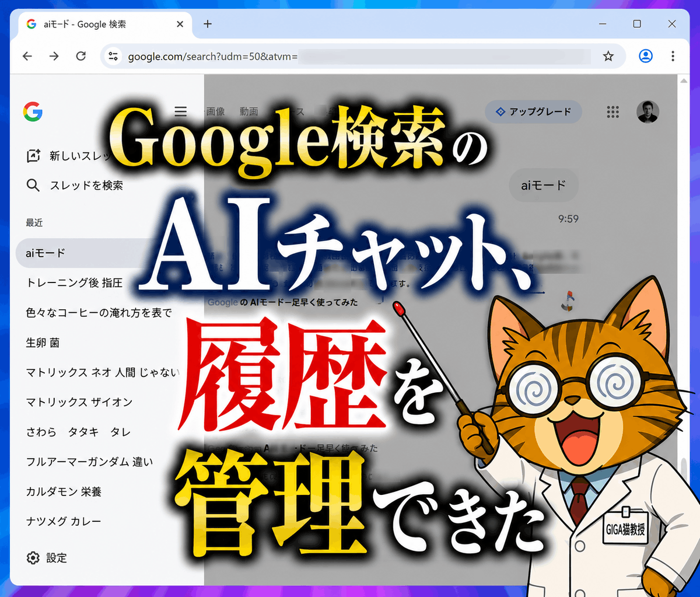This screenshot has width=700, height=597.
Task: Open site information icon in address bar
Action: pos(114,57)
